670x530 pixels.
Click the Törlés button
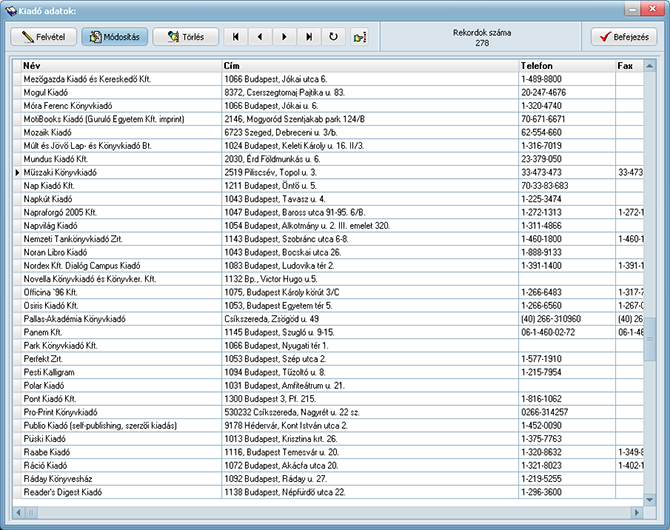pos(185,37)
